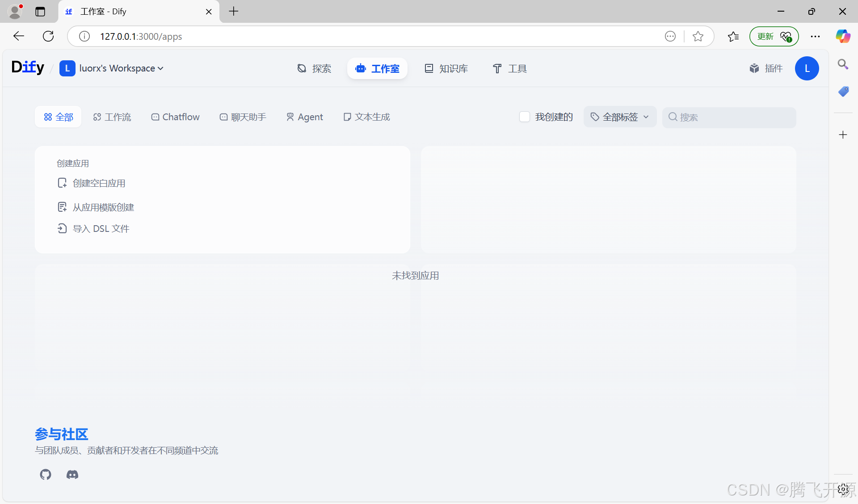Click 从应用模版创建 option

[x=103, y=207]
